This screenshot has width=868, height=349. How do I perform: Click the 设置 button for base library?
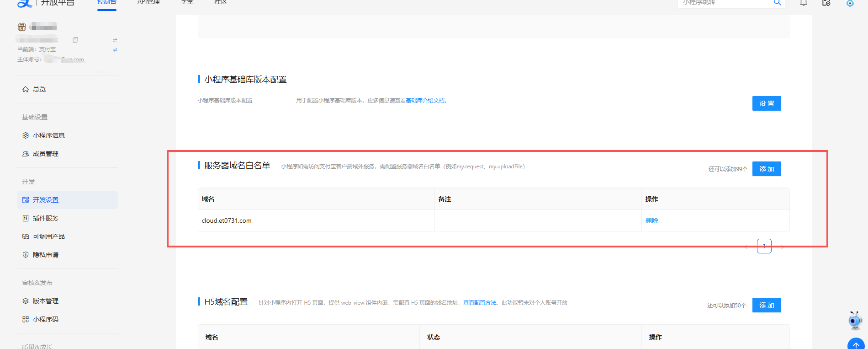[x=767, y=103]
